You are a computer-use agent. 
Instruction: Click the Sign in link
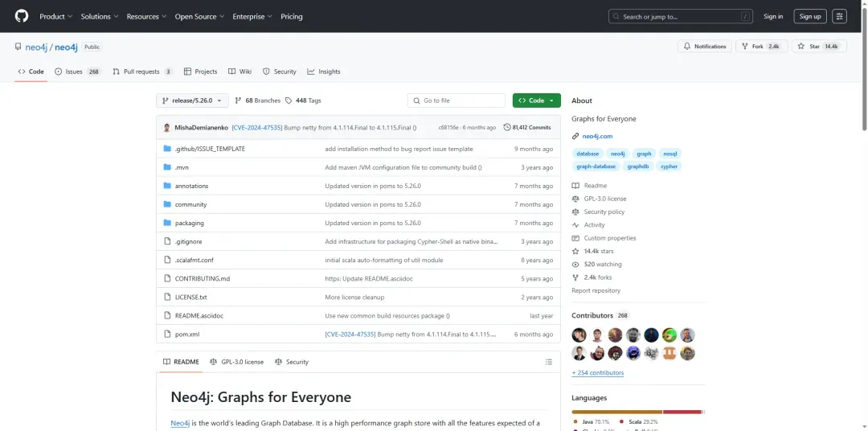coord(773,17)
